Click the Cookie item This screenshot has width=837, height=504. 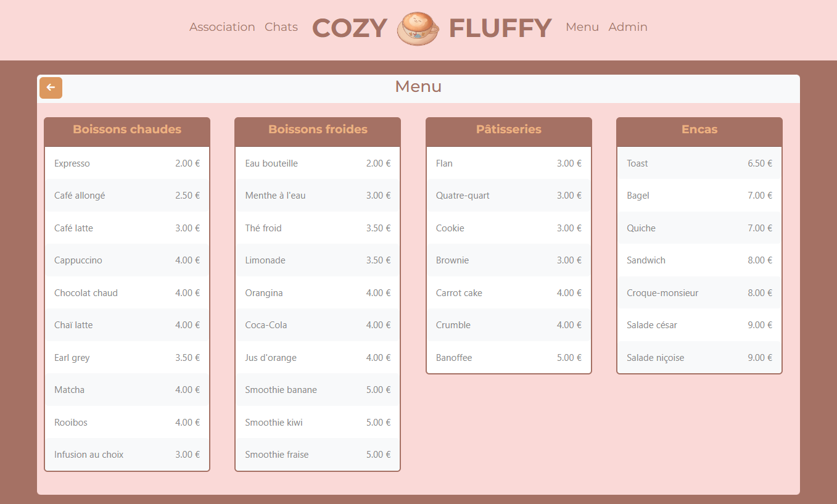click(509, 228)
